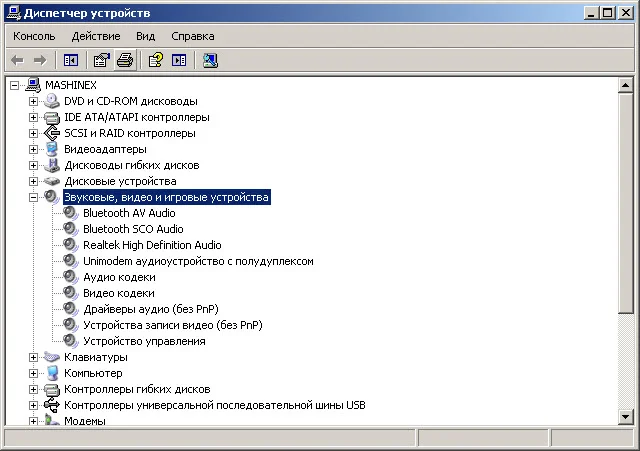
Task: Click the scan for hardware changes icon
Action: pyautogui.click(x=210, y=61)
